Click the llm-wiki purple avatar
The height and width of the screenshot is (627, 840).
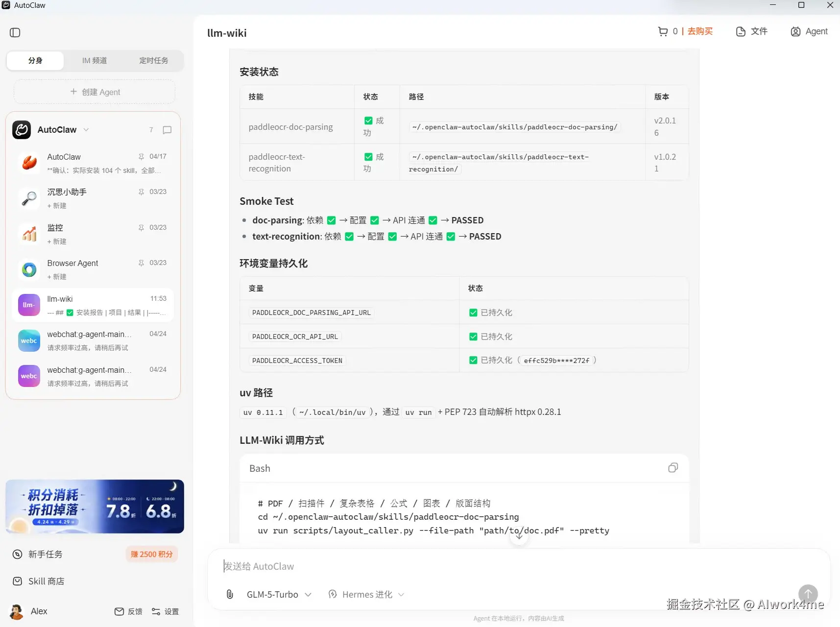tap(29, 305)
